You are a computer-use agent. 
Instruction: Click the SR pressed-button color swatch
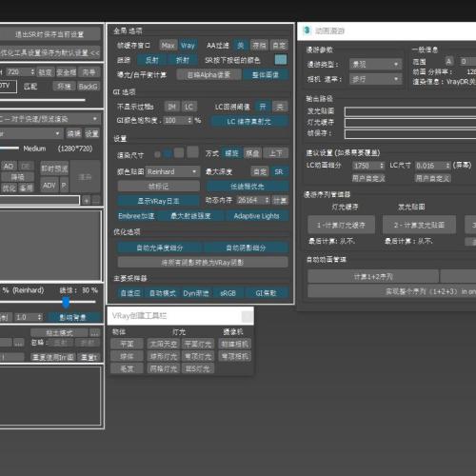coord(280,60)
